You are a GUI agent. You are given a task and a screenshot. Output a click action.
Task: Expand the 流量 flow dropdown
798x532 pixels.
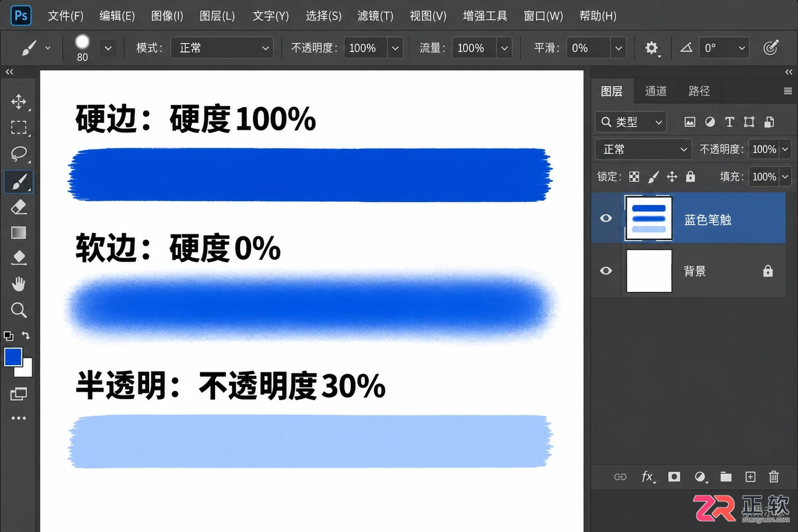[x=504, y=48]
